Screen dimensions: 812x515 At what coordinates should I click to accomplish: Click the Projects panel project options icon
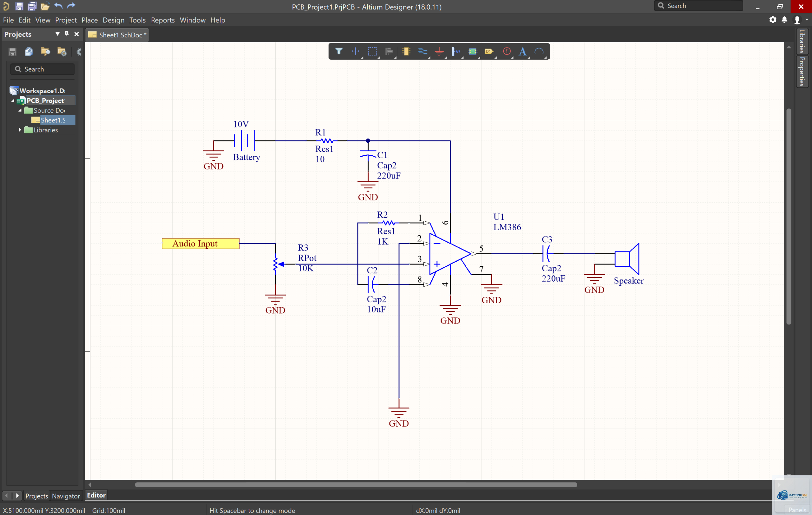tap(62, 52)
